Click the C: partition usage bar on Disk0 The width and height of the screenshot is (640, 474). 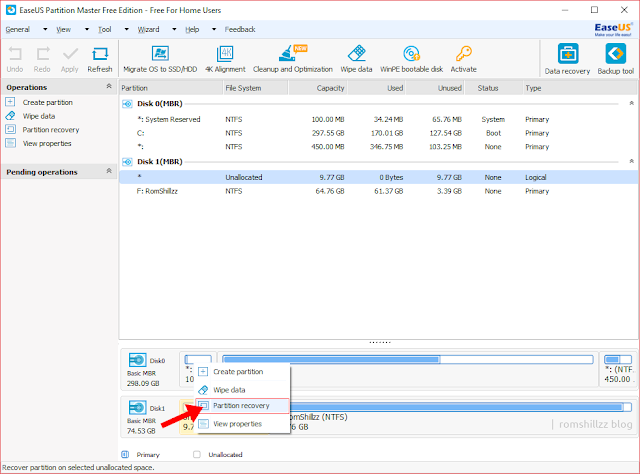point(407,359)
